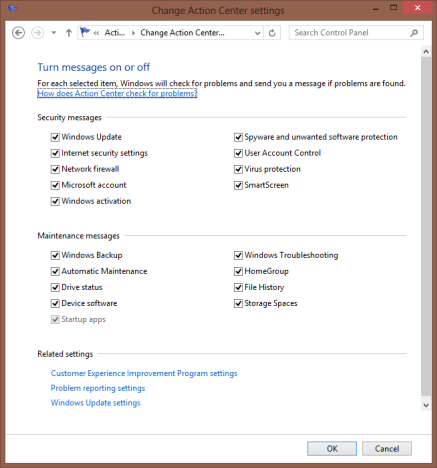Image resolution: width=437 pixels, height=468 pixels.
Task: Toggle Internet security settings checkbox
Action: coord(55,153)
